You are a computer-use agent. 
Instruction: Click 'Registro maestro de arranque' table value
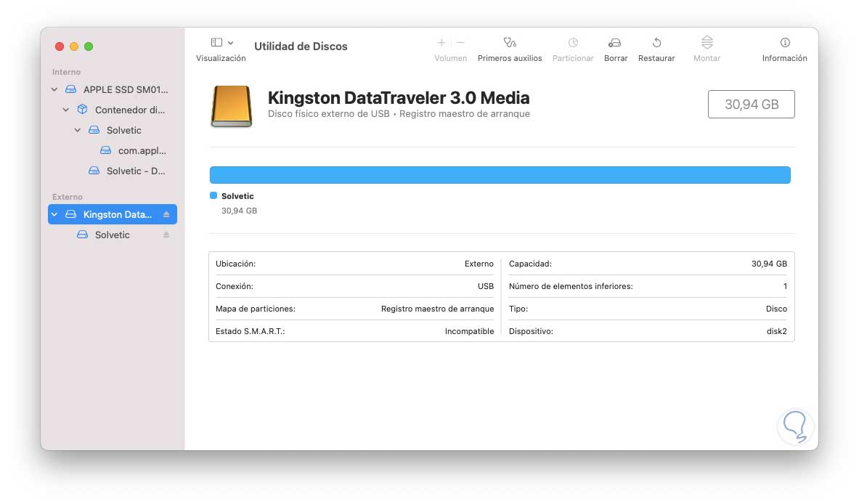coord(437,309)
